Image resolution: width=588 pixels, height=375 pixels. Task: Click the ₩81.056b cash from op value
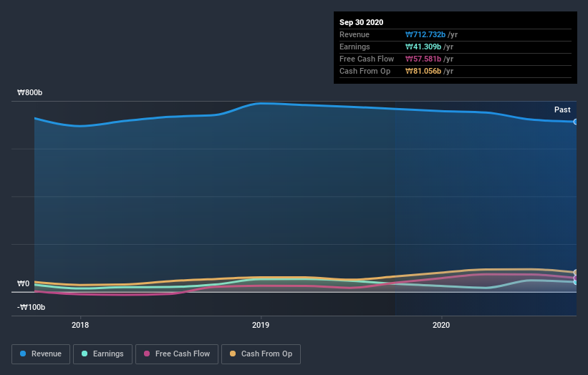pos(423,71)
